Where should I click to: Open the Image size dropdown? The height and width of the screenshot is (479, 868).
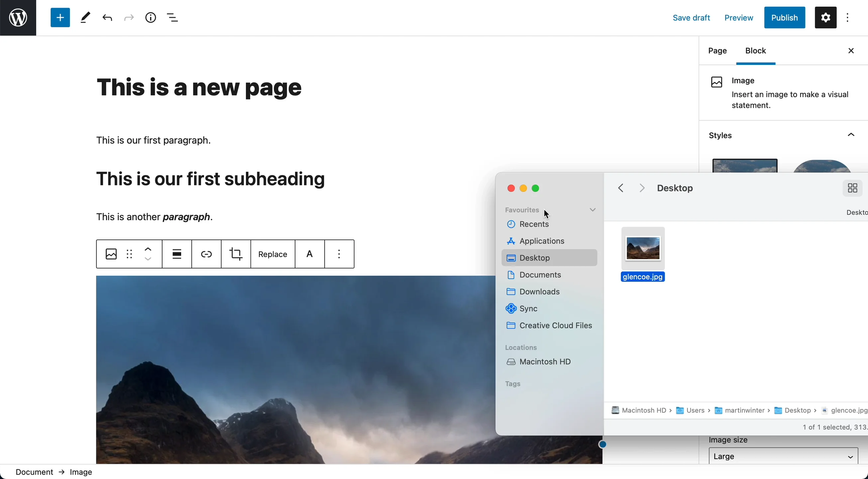pyautogui.click(x=783, y=456)
